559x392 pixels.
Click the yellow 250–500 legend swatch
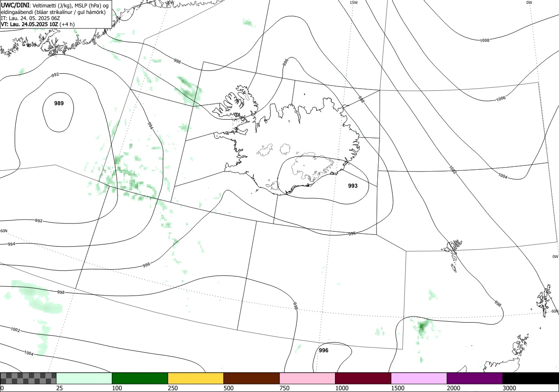point(196,378)
